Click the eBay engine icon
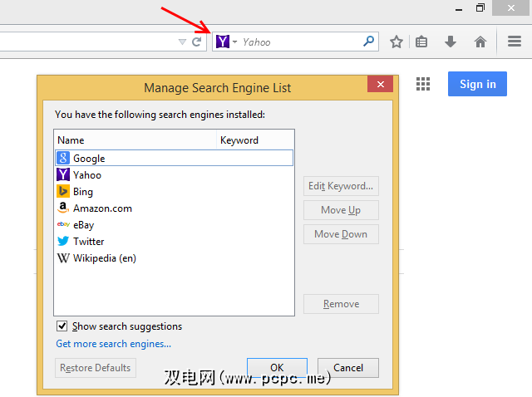The width and height of the screenshot is (532, 397). click(x=63, y=224)
